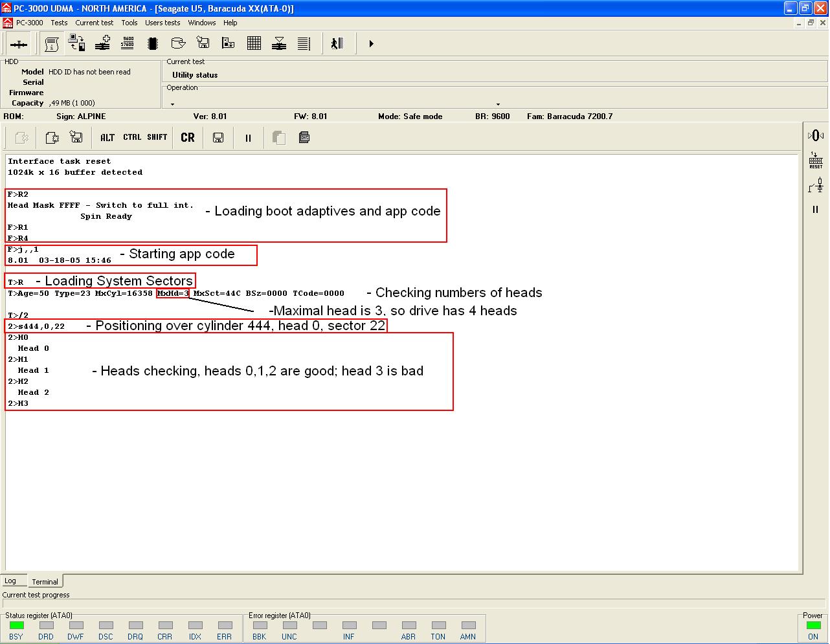Click the floppy disk load icon in main toolbar

point(203,43)
